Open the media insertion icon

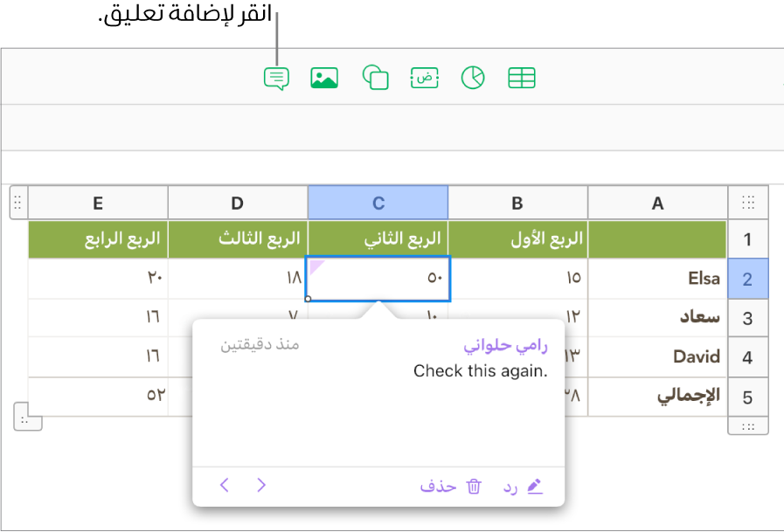(x=324, y=77)
